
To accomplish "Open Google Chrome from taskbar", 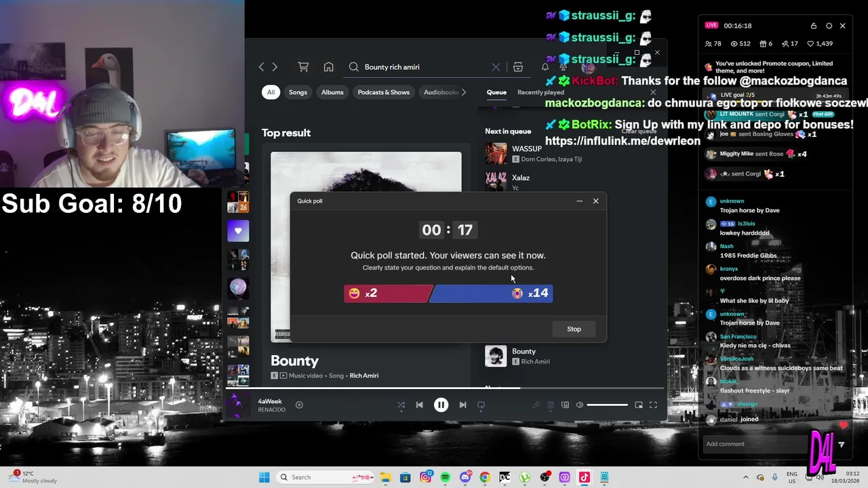I will [484, 477].
